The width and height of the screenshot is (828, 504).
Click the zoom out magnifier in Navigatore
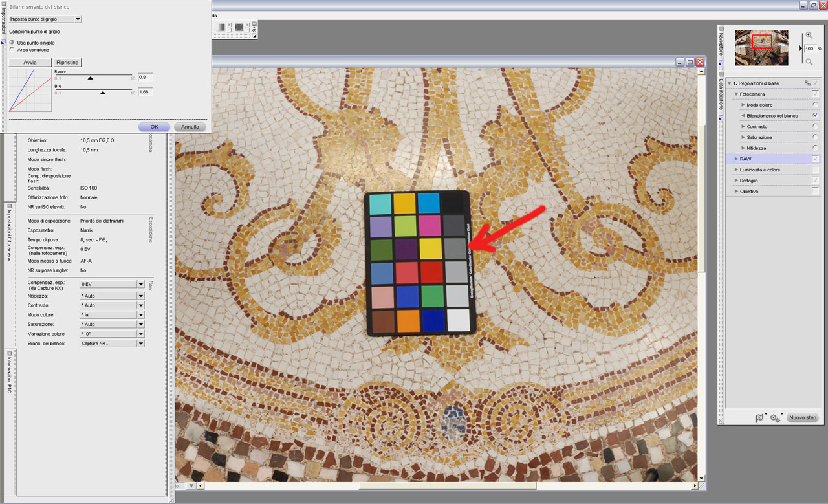coord(809,61)
